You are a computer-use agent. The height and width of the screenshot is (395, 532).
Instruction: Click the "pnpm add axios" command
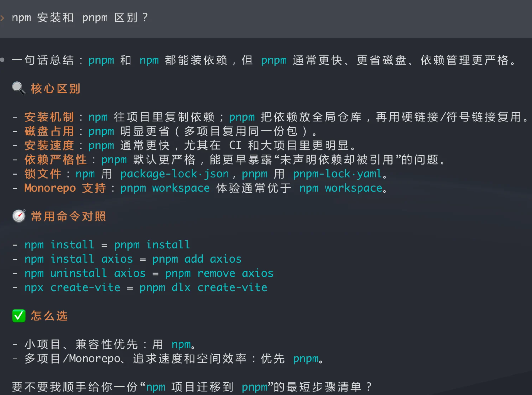[x=197, y=259]
